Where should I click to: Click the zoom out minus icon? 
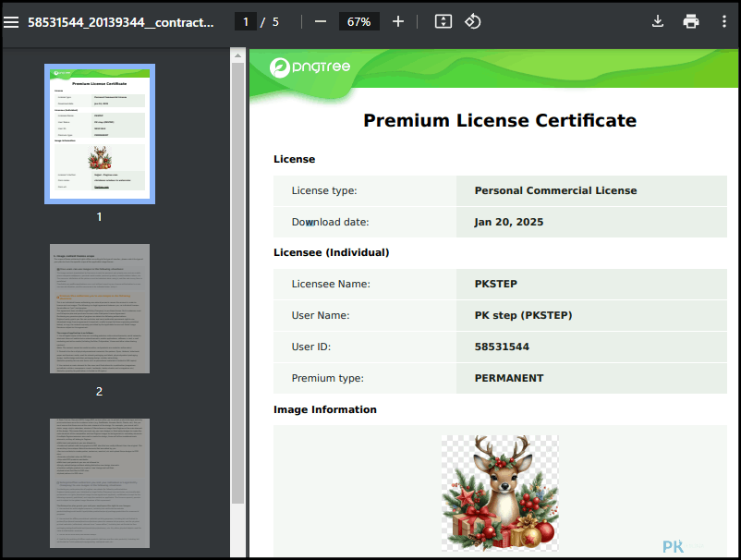[321, 22]
